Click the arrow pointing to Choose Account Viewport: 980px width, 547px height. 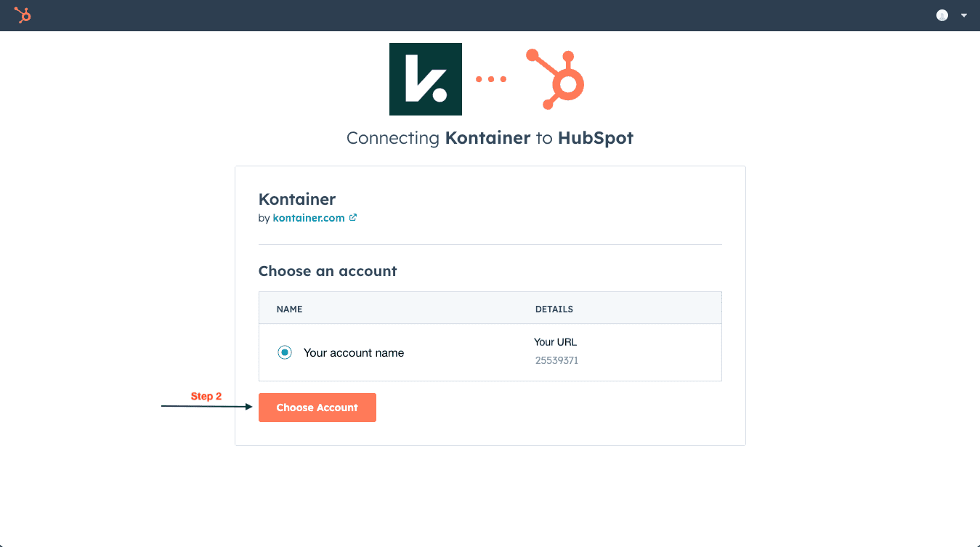coord(206,407)
